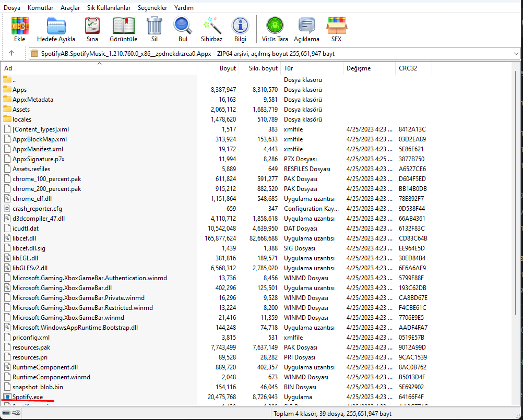
Task: Select the RuntimeComponent.winmd file name
Action: click(x=51, y=377)
